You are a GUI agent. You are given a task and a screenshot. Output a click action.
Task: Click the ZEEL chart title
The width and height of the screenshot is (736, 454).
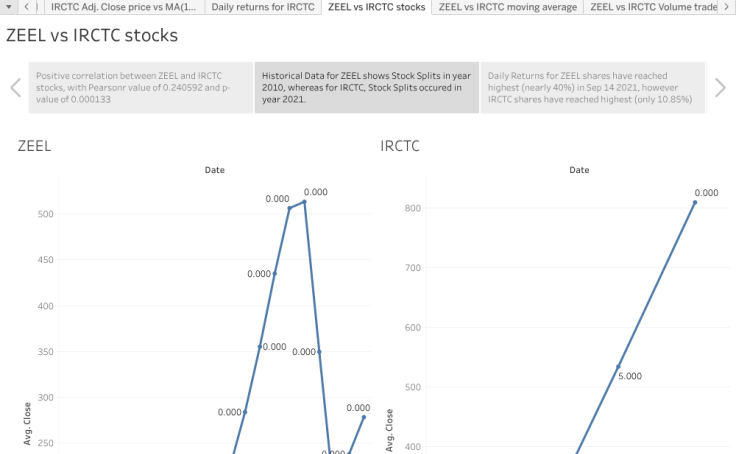click(x=35, y=146)
